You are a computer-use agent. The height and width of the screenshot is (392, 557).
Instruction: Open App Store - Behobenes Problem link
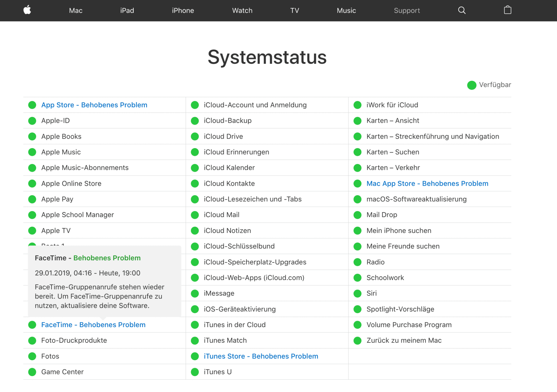(x=94, y=105)
